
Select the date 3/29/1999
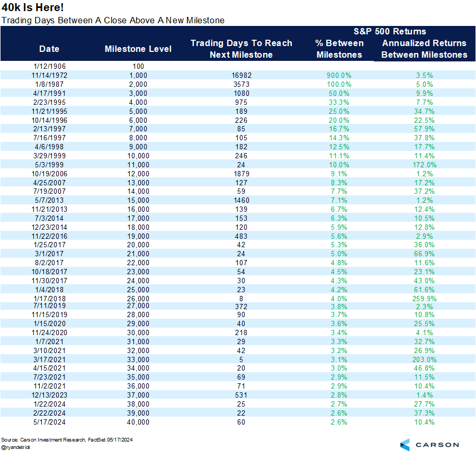pos(49,156)
